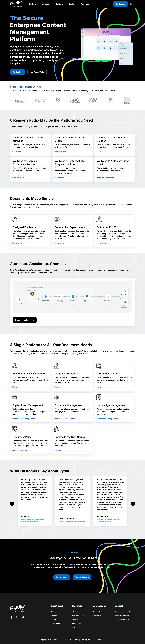Open Pydio's Twitter page from footer
The width and height of the screenshot is (145, 644).
coord(23,617)
